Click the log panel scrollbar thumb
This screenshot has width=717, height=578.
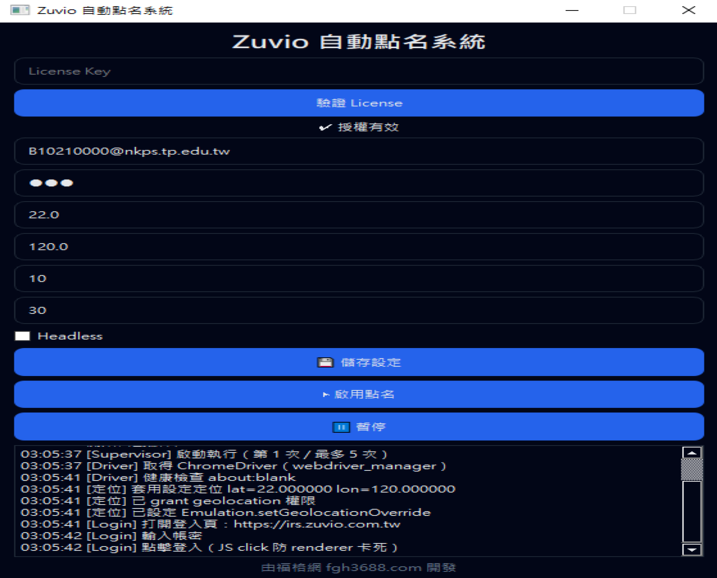[x=691, y=469]
